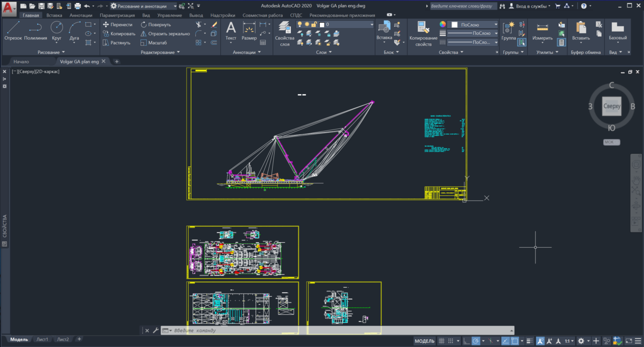This screenshot has width=644, height=347.
Task: Open the command line customize wrench icon
Action: click(x=155, y=330)
